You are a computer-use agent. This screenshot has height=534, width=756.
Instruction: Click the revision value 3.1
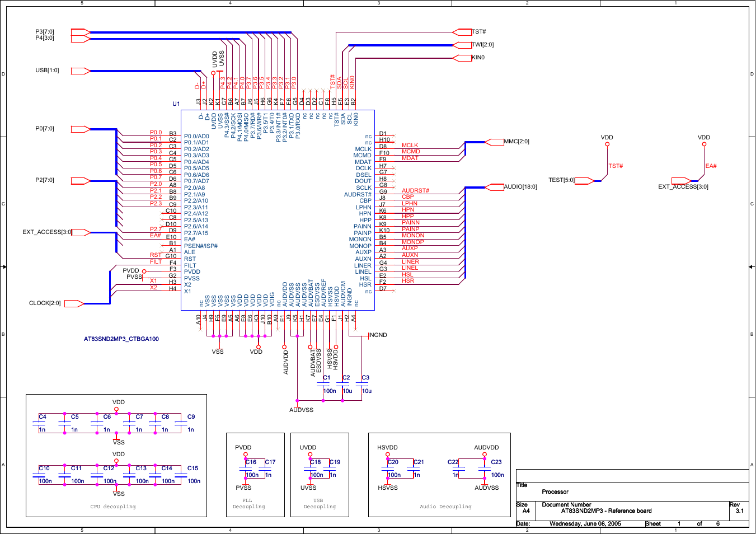(740, 510)
